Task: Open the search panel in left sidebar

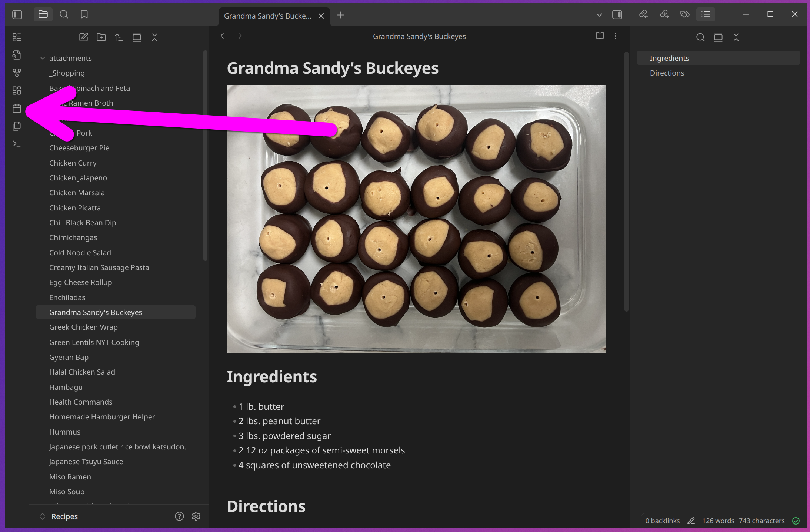Action: click(x=64, y=14)
